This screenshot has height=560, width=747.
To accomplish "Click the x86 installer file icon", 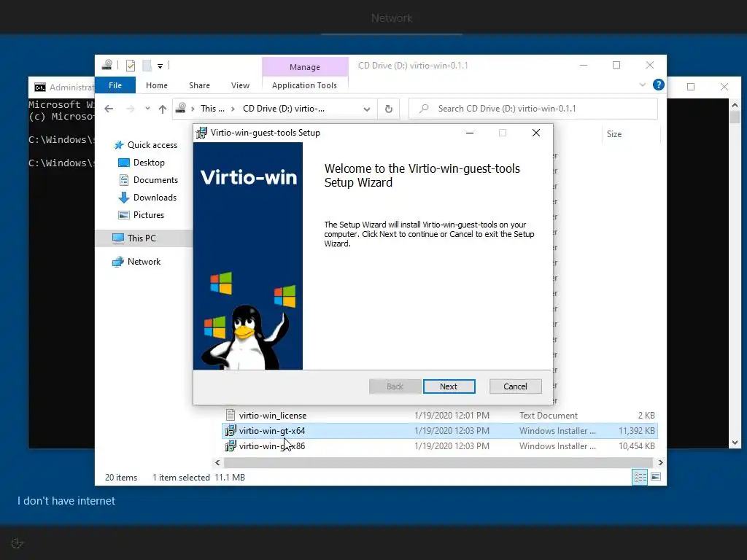I will [230, 446].
